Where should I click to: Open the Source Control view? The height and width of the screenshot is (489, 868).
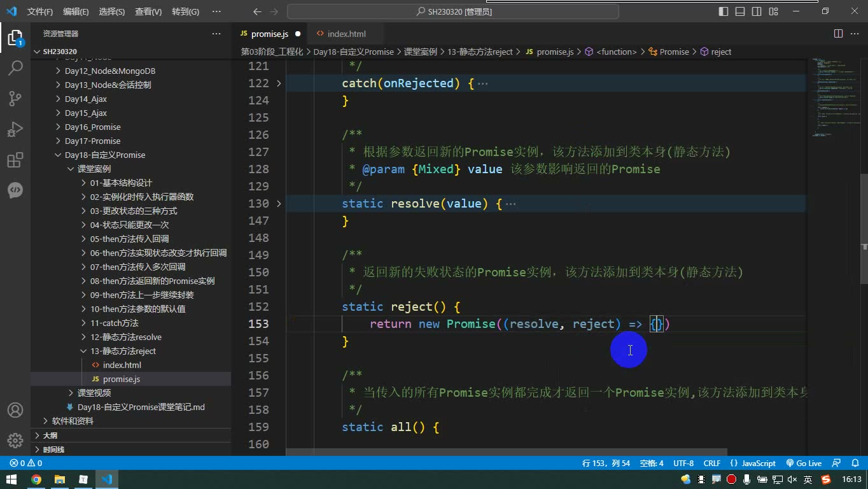click(x=15, y=98)
